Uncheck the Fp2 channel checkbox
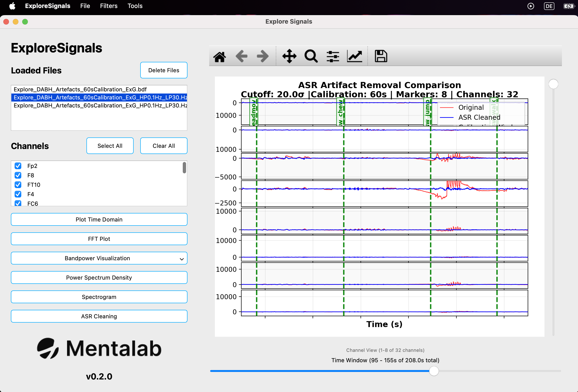578x392 pixels. point(18,166)
